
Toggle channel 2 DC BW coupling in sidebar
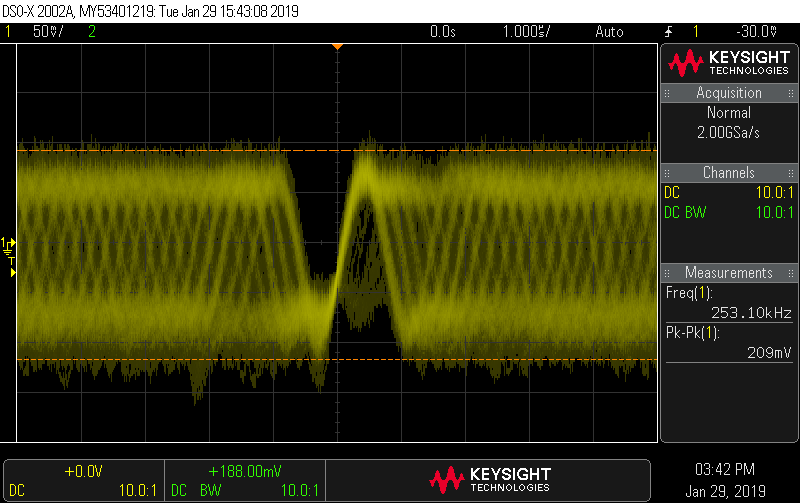click(728, 212)
